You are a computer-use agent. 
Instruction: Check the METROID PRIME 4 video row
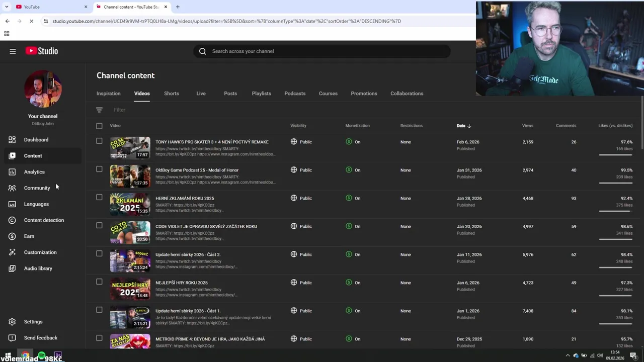point(99,338)
